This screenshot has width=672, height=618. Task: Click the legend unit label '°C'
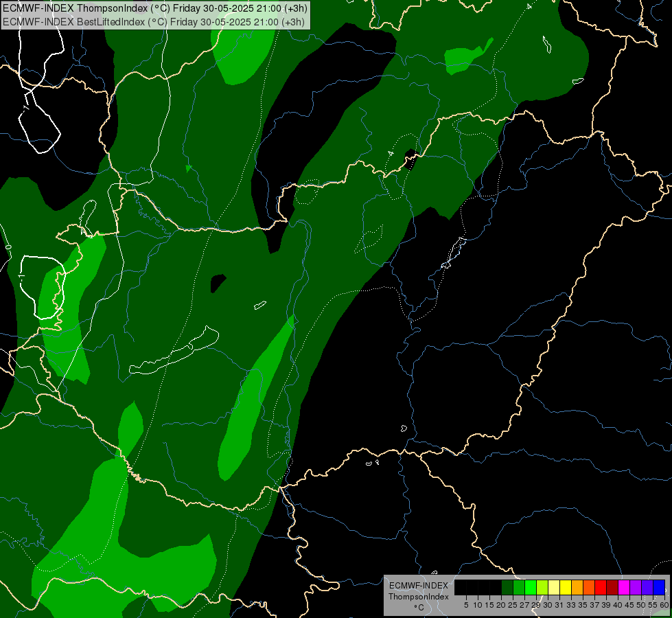pos(419,608)
